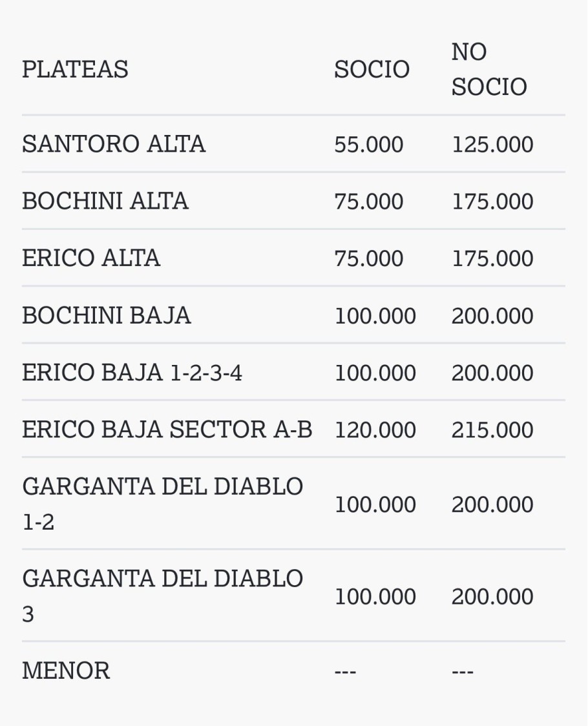Click the PLATEAS column header
The width and height of the screenshot is (588, 726).
pos(75,69)
